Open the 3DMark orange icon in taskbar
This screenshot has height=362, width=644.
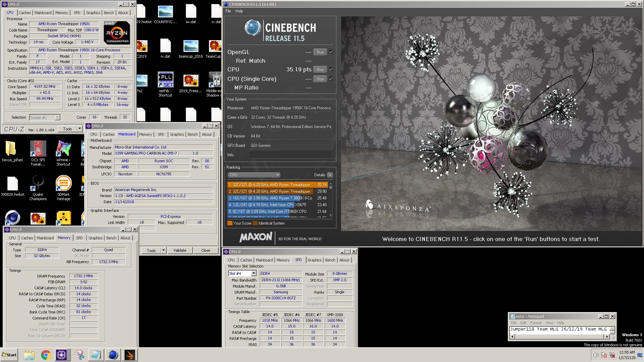[x=129, y=355]
